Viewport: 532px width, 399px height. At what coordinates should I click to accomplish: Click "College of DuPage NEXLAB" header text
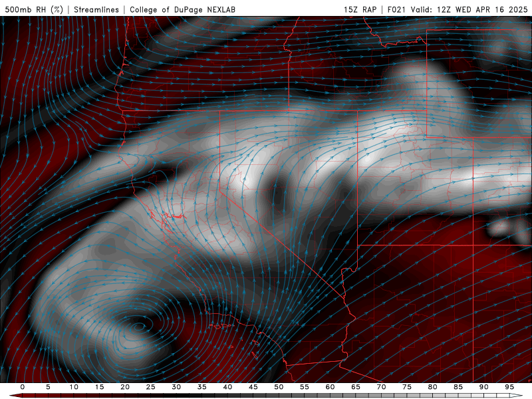(182, 9)
